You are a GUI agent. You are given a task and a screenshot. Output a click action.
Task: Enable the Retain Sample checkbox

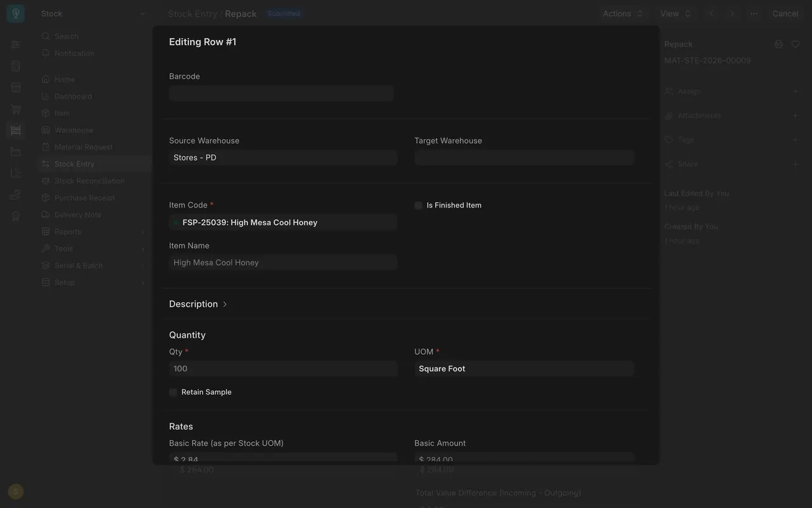click(173, 392)
